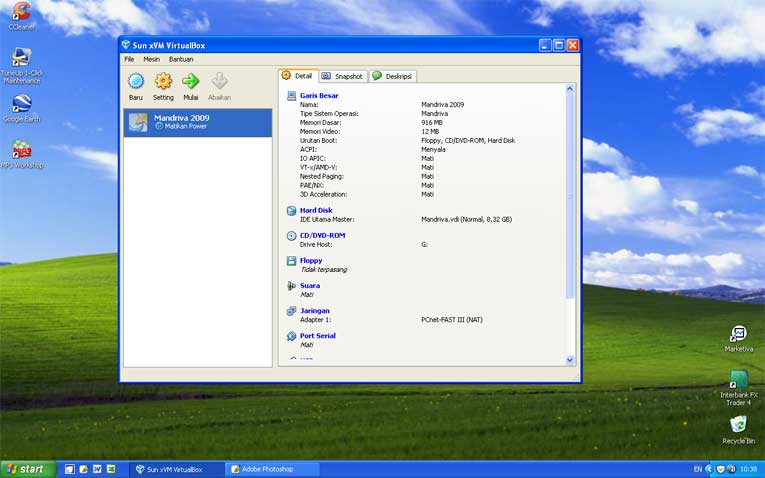Open the Recycle Bin desktop icon
Screen dimensions: 765x478
coord(739,429)
